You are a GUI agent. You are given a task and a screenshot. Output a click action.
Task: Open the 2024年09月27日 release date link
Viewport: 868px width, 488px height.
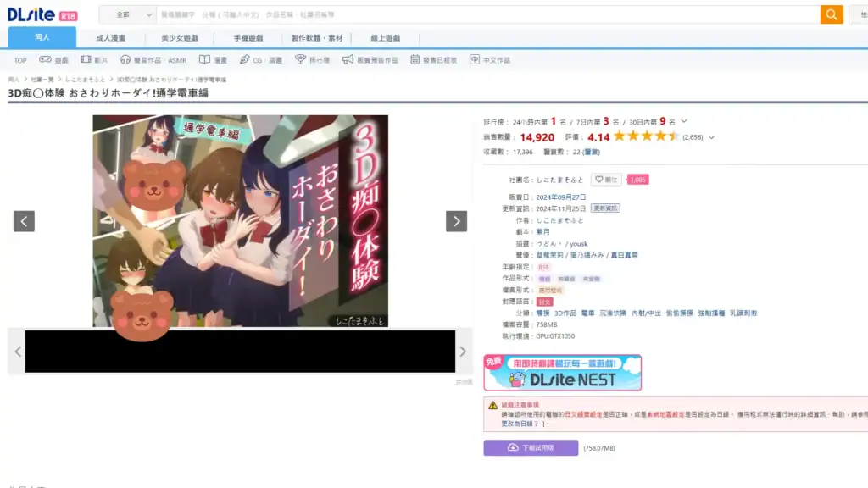[561, 197]
